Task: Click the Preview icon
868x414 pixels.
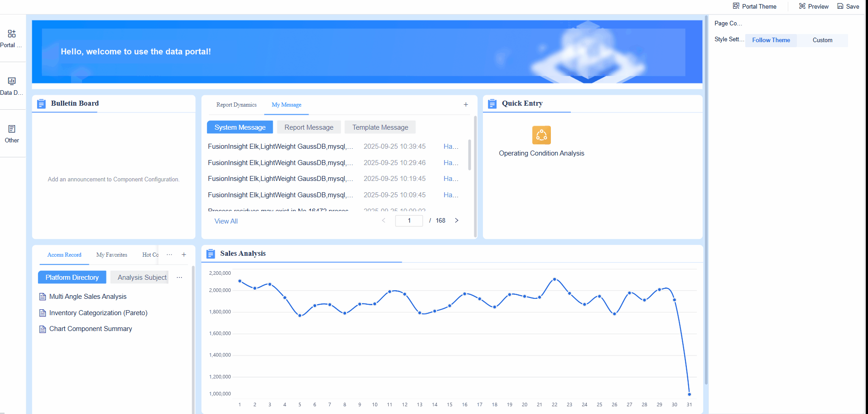Action: click(x=802, y=6)
